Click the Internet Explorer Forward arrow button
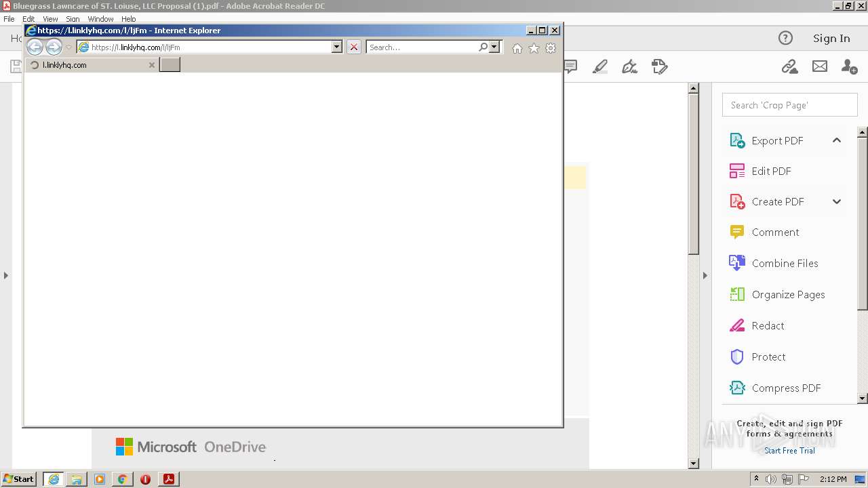Image resolution: width=868 pixels, height=488 pixels. click(54, 47)
